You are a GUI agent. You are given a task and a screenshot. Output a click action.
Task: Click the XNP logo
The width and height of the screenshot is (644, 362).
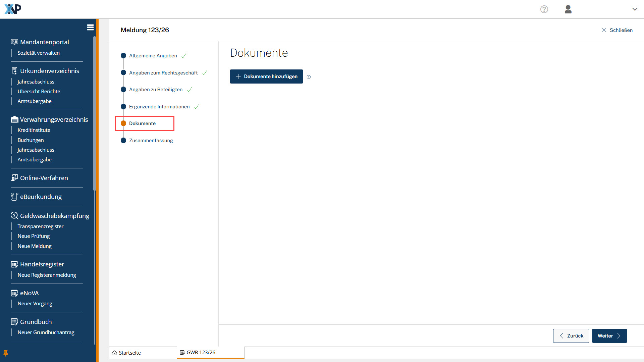point(13,9)
